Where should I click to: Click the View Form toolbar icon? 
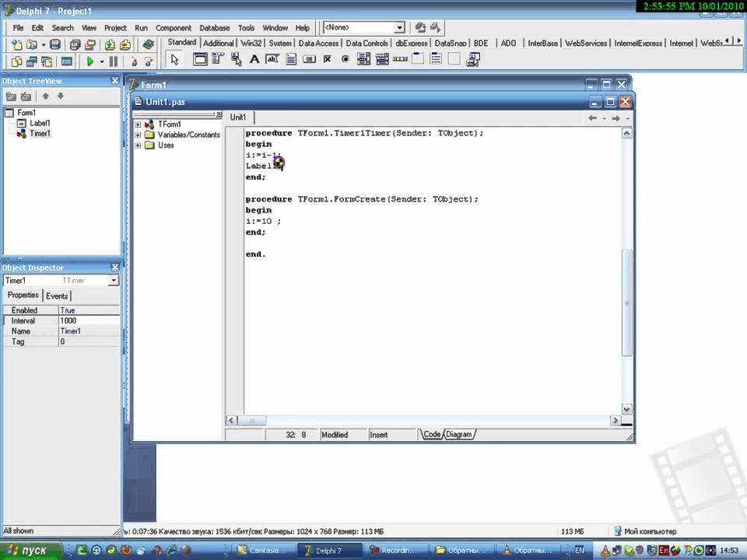tap(32, 61)
